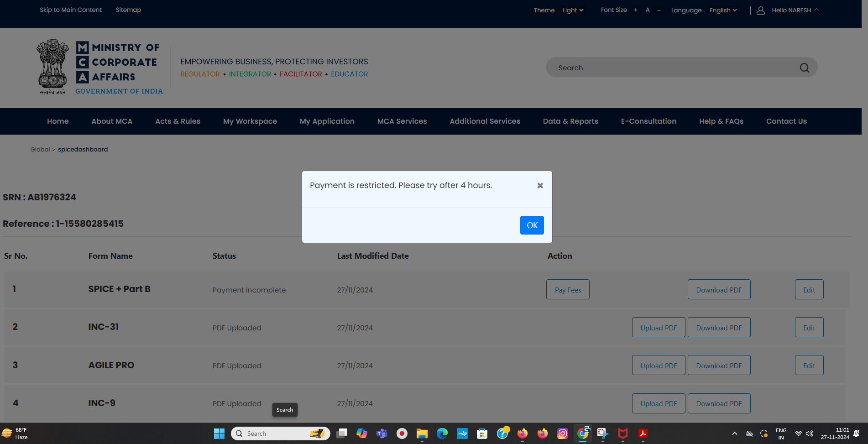868x444 pixels.
Task: Click Upload PDF for the INC-31 form
Action: pos(658,328)
